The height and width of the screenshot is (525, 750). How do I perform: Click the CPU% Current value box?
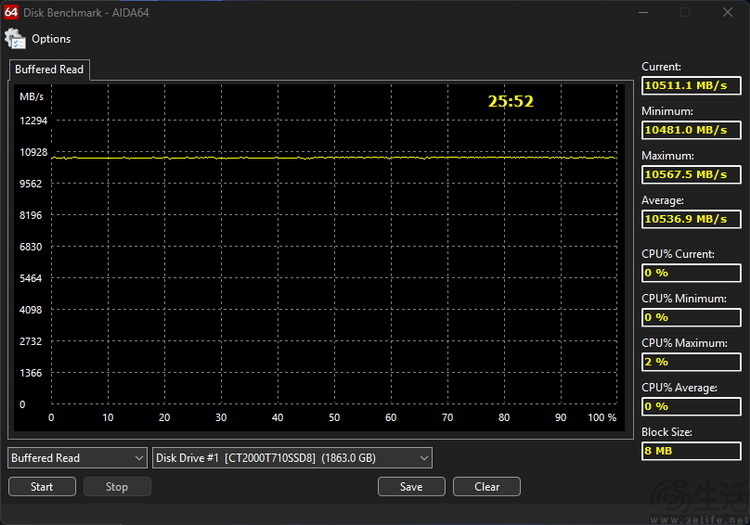click(x=691, y=273)
